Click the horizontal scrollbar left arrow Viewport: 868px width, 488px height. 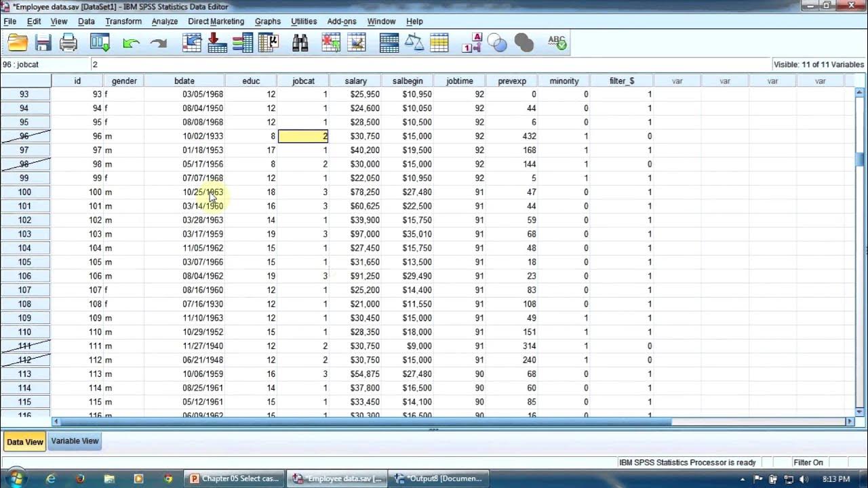pos(56,422)
